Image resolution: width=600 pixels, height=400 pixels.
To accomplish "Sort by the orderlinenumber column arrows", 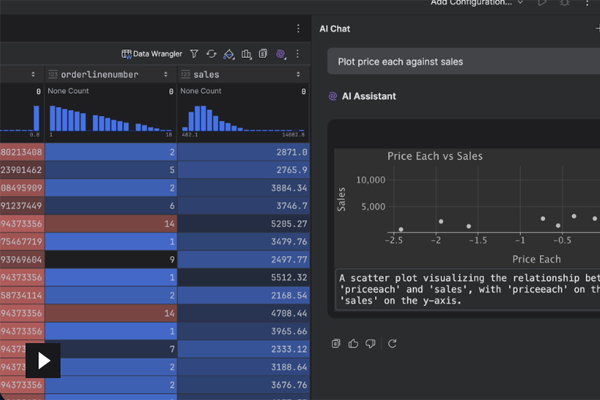I will pos(166,74).
